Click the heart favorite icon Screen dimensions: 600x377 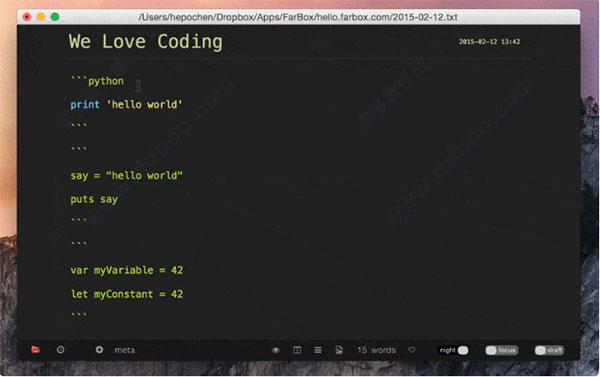click(x=412, y=350)
